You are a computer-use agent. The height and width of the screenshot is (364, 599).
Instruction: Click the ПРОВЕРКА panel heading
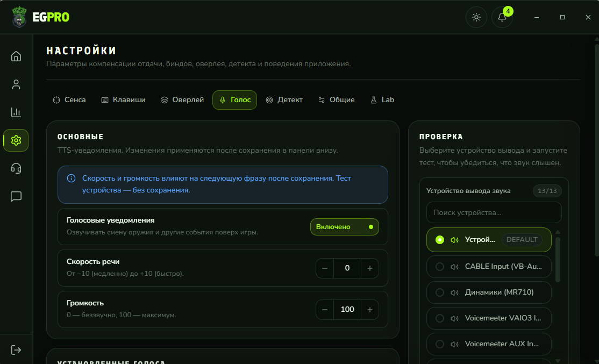point(441,137)
